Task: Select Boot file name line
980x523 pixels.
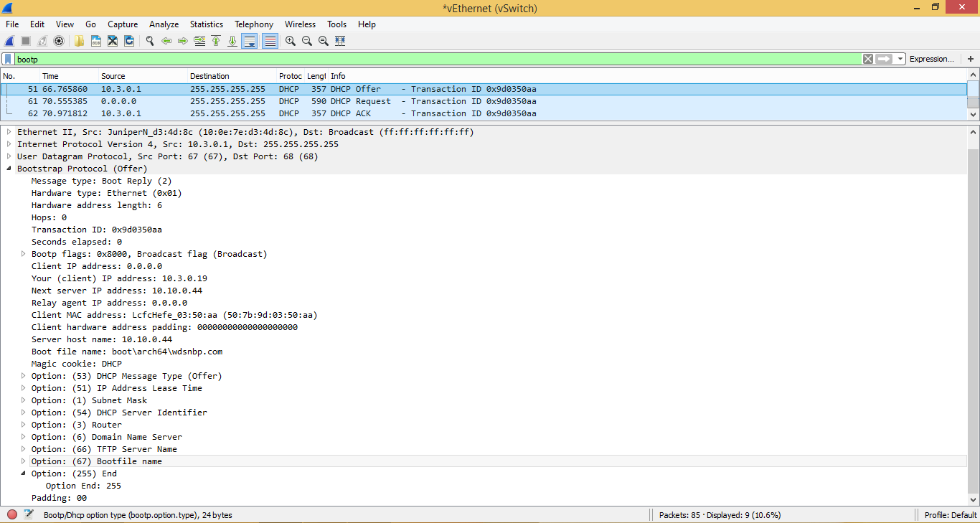Action: click(127, 352)
